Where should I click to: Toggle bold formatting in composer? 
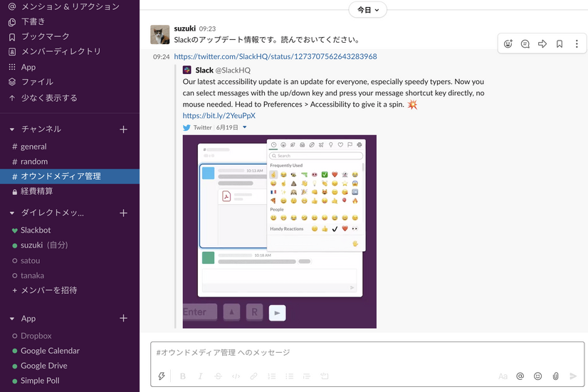183,376
